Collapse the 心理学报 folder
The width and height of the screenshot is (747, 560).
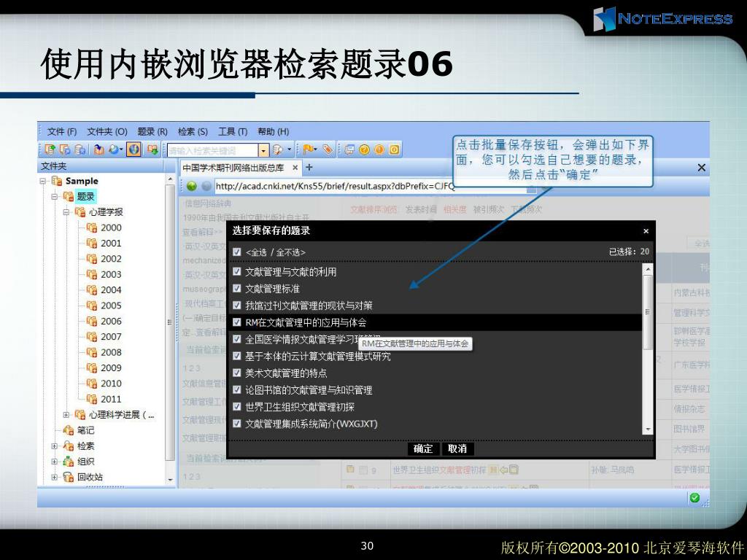pos(66,212)
